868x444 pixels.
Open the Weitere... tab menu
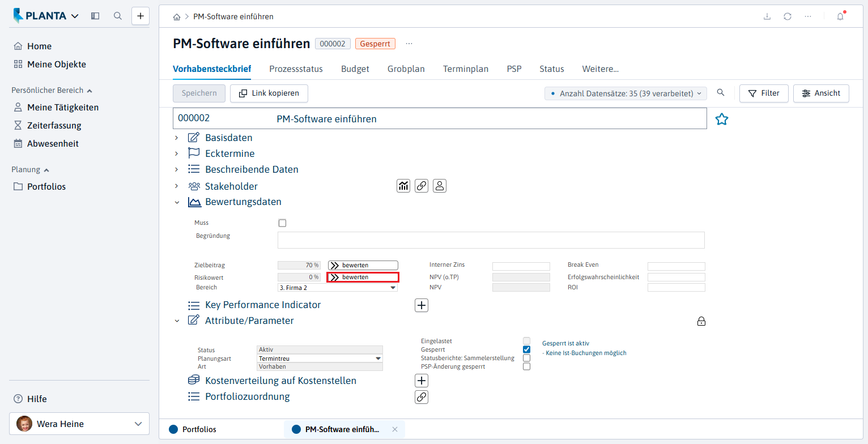(x=601, y=69)
